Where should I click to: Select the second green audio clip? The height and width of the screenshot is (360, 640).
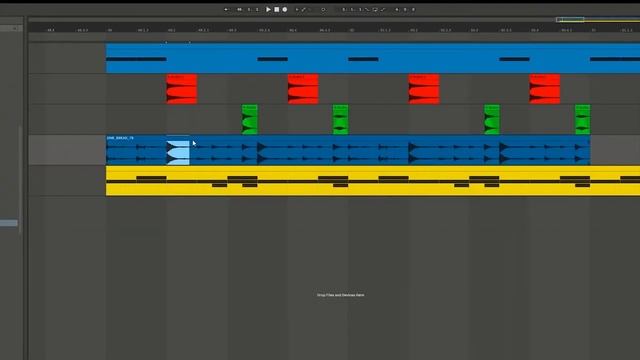point(340,120)
